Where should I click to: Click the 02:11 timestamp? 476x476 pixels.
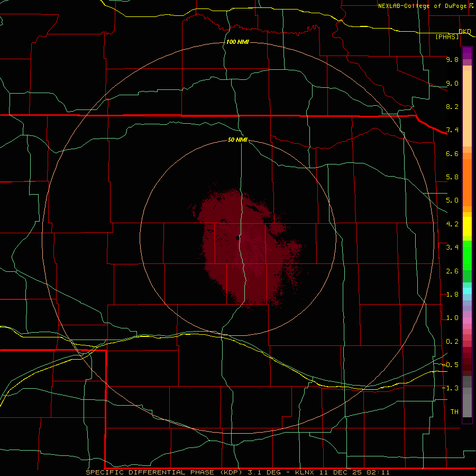377,472
